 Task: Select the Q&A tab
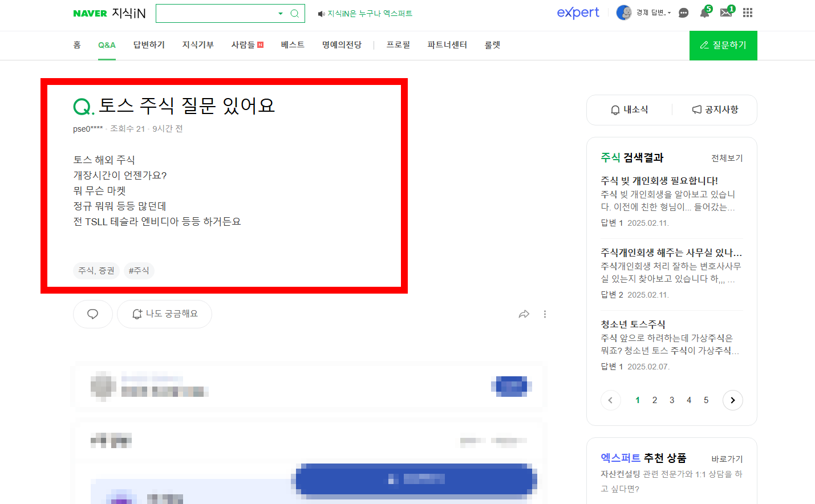point(107,45)
